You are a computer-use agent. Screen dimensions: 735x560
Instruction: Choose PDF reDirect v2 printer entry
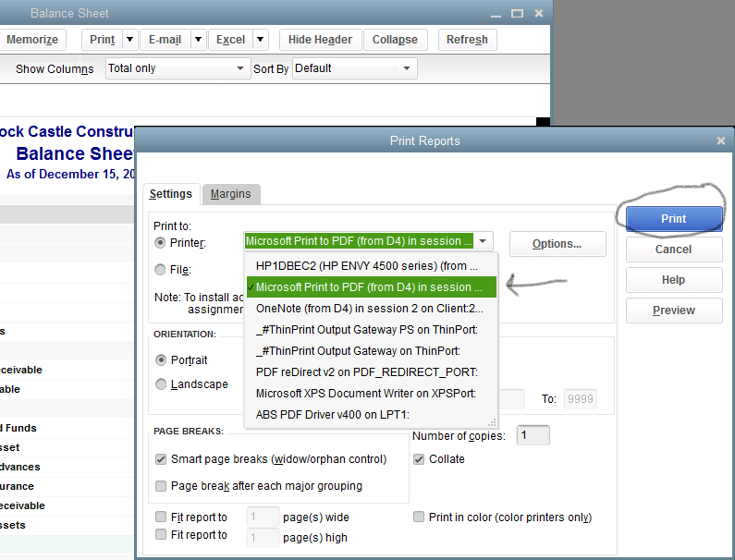point(371,372)
